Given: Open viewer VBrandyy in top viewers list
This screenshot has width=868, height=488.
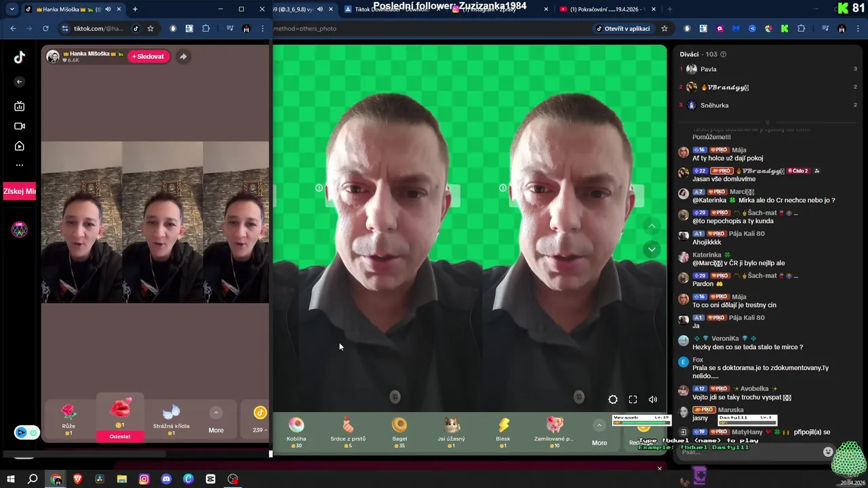Looking at the screenshot, I should (x=769, y=87).
